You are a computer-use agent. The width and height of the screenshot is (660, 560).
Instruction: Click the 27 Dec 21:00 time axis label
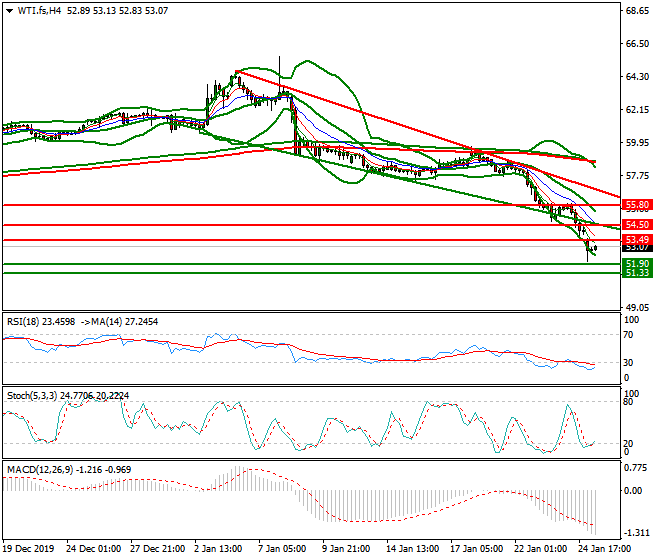(157, 549)
